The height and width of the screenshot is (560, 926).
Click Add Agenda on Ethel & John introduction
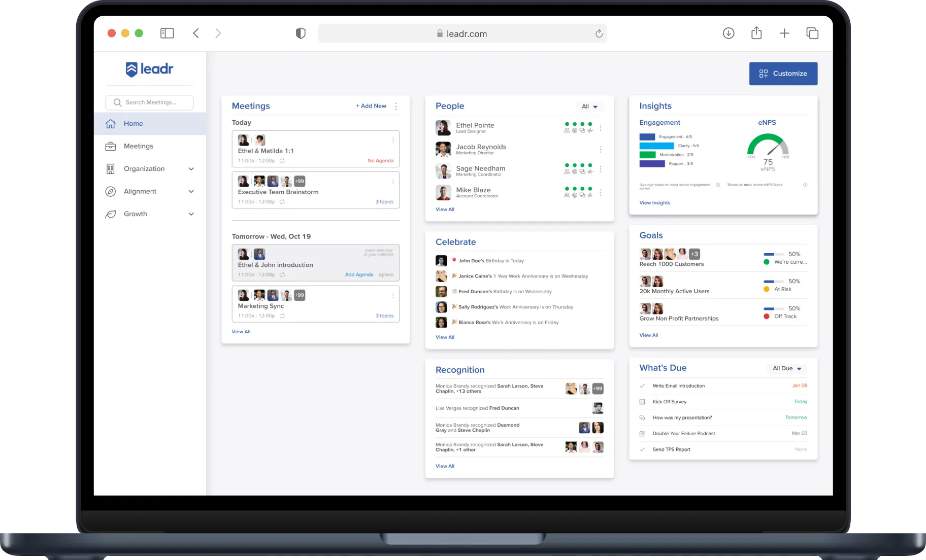pos(359,275)
